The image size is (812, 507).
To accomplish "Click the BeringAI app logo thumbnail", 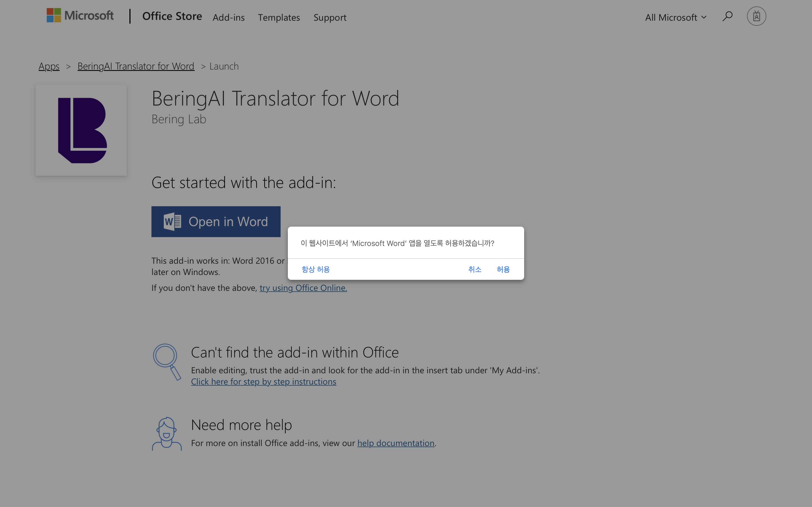I will click(x=81, y=130).
